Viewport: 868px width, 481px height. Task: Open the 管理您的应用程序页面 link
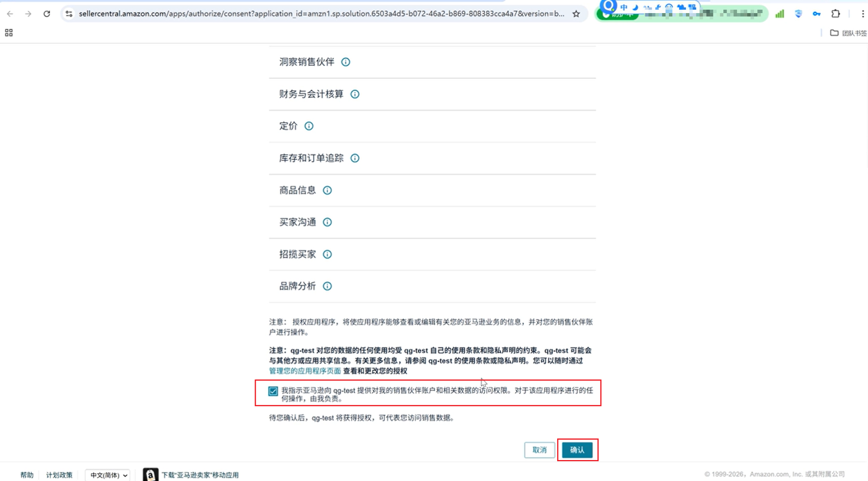(x=305, y=371)
